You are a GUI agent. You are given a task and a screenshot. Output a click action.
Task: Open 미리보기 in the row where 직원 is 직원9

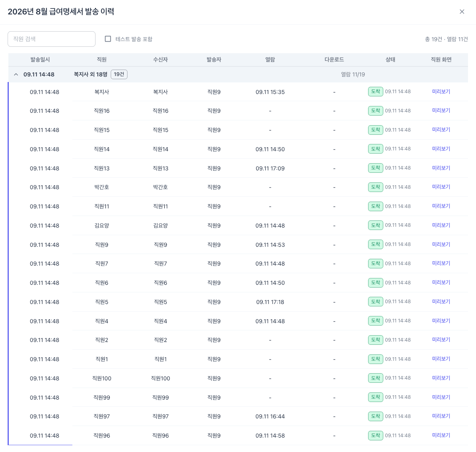click(441, 244)
